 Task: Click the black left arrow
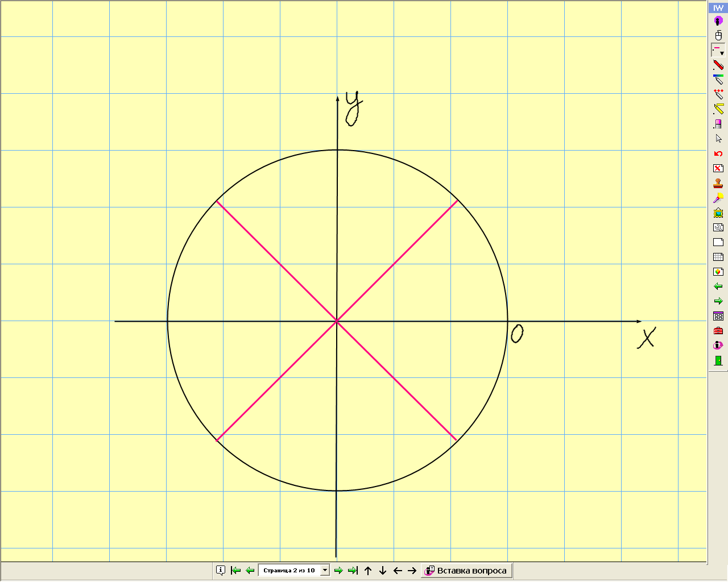(x=398, y=570)
